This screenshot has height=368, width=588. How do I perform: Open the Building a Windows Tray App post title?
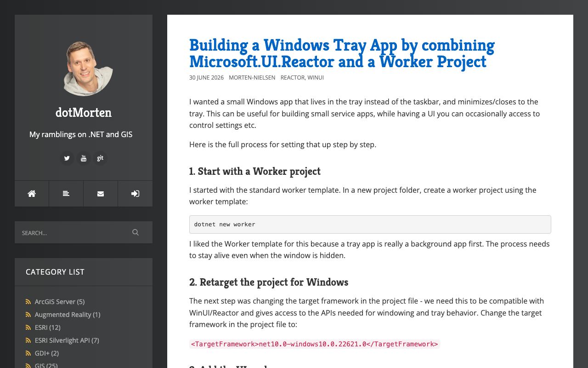(342, 53)
